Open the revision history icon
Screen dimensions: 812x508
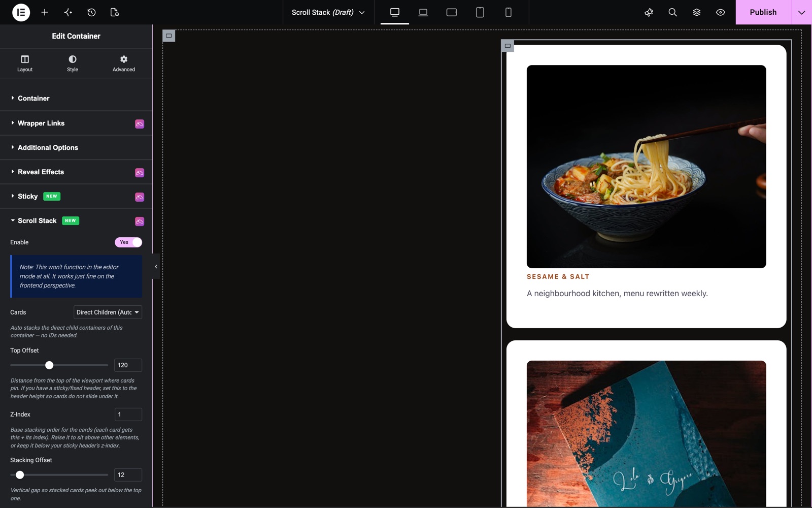tap(91, 12)
